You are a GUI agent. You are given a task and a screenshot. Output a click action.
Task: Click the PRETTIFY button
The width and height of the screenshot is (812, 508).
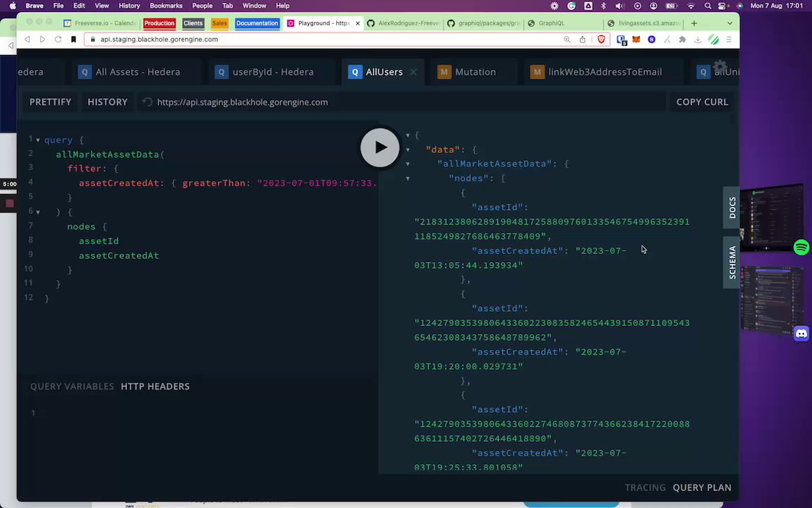point(50,102)
